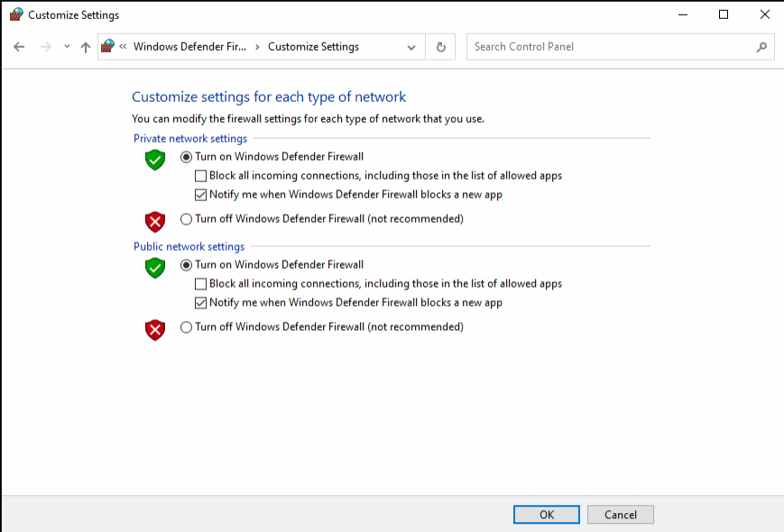Expand the breadcrumb chevron before Customize Settings

point(257,47)
